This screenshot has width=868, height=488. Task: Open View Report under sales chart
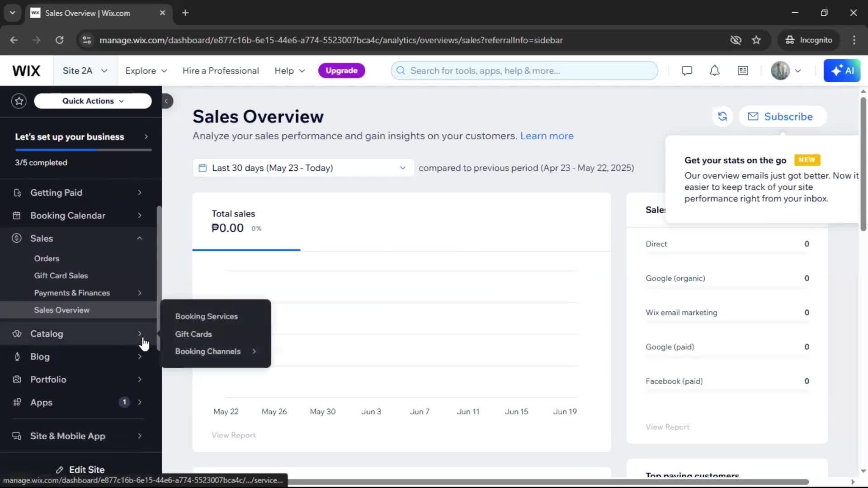233,436
